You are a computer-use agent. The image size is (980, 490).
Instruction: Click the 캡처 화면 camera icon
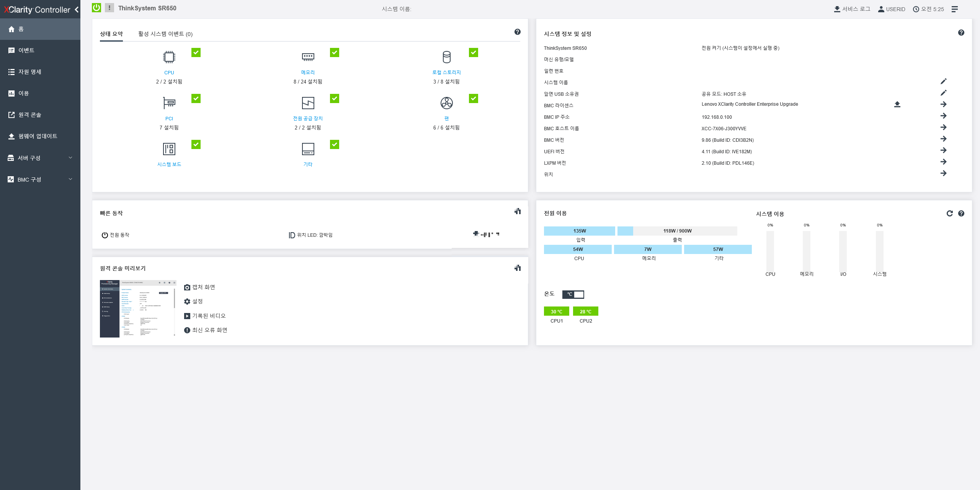[x=187, y=287]
